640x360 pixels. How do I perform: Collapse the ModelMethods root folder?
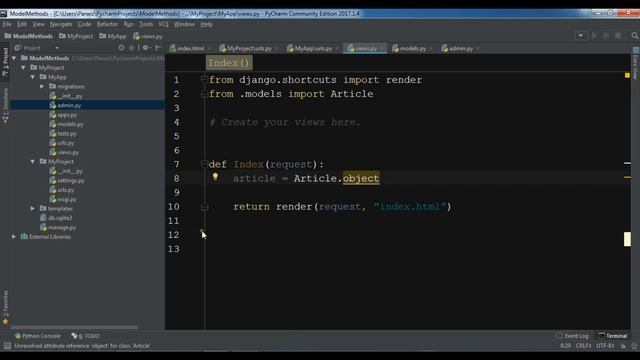click(x=14, y=58)
